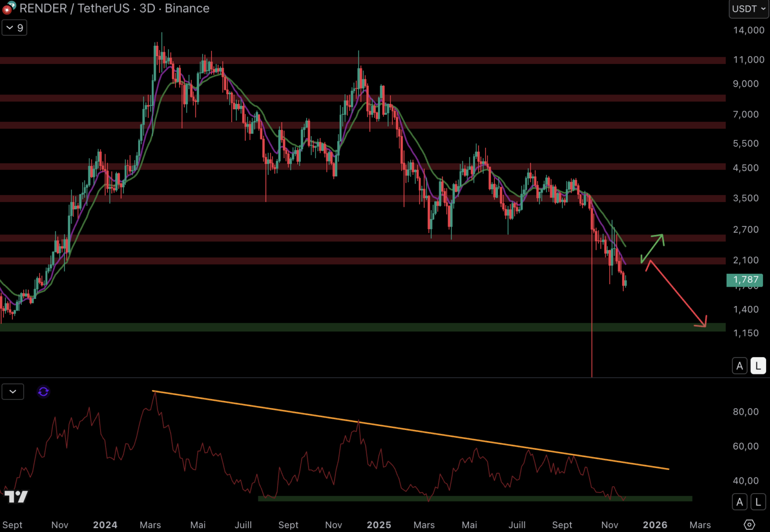Screen dimensions: 770x532
Task: Toggle auto scale on main price pane
Action: click(739, 366)
